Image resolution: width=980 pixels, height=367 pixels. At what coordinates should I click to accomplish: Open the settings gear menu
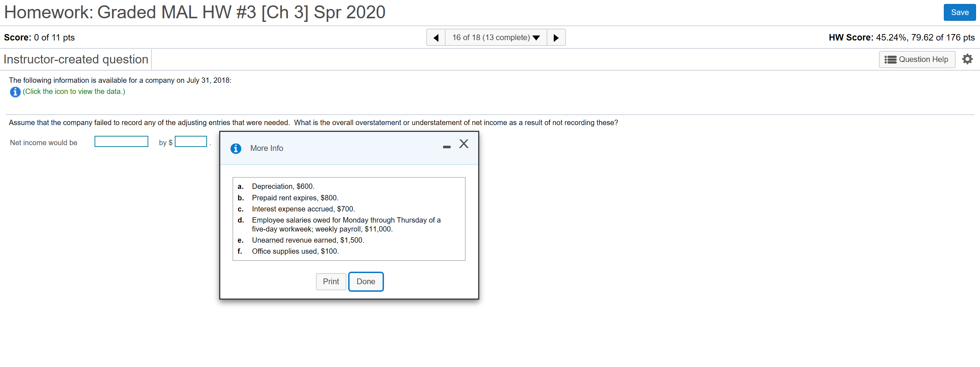[967, 59]
